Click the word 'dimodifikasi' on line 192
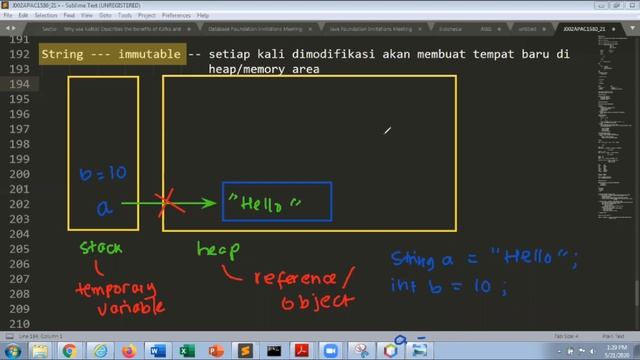 (x=333, y=54)
